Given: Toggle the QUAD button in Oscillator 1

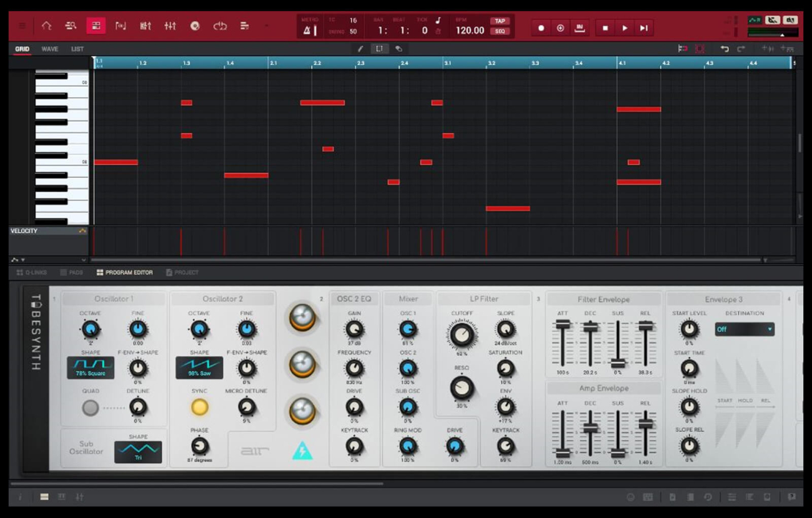Looking at the screenshot, I should (91, 408).
